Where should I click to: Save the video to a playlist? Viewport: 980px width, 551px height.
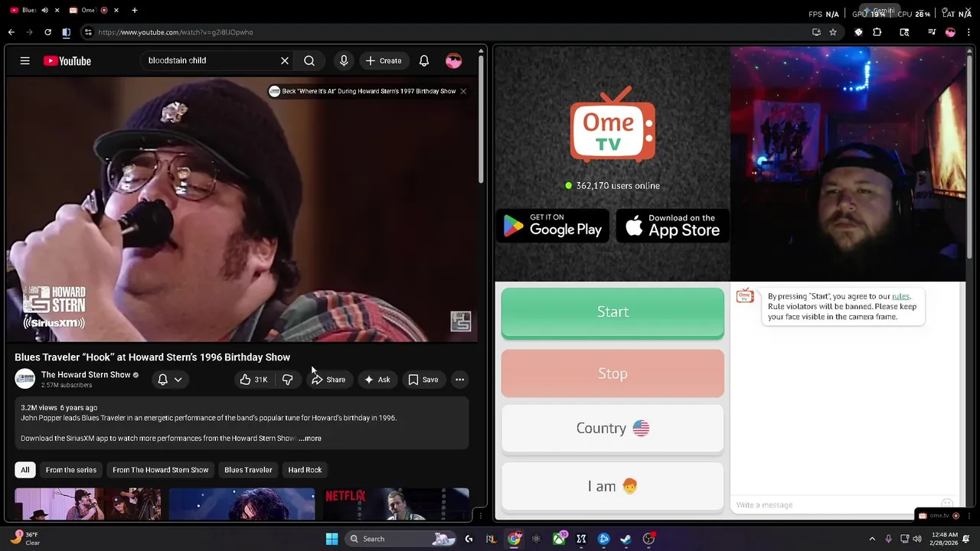(423, 380)
